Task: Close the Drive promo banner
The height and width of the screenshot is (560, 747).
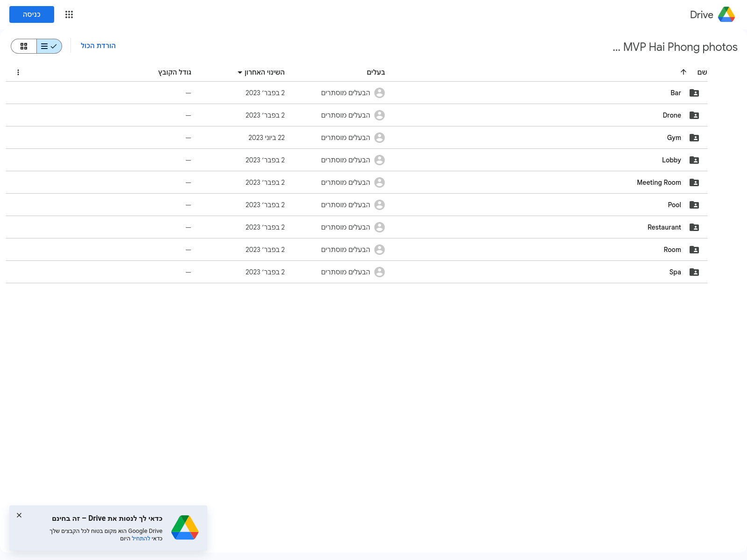Action: (19, 515)
